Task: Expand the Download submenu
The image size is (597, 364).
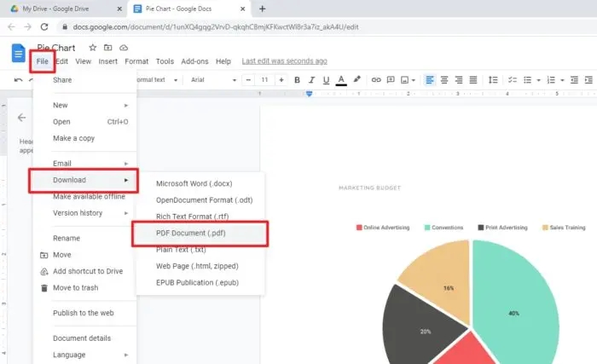Action: pos(84,180)
